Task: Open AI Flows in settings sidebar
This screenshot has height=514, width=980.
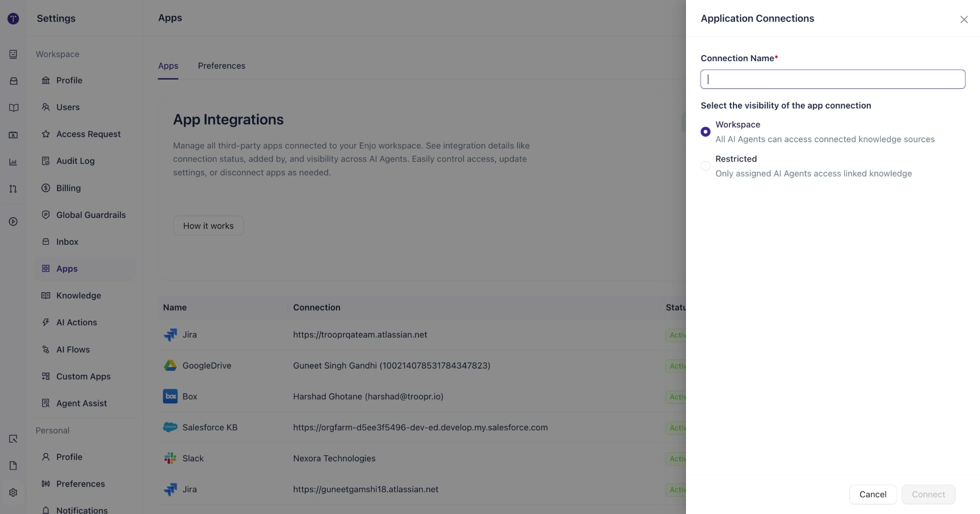Action: point(85,349)
